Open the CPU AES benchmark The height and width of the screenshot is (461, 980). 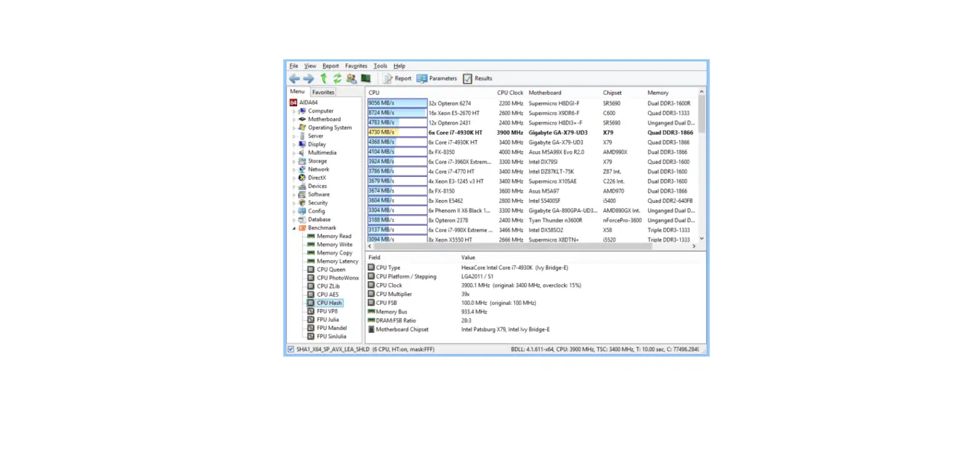[327, 294]
